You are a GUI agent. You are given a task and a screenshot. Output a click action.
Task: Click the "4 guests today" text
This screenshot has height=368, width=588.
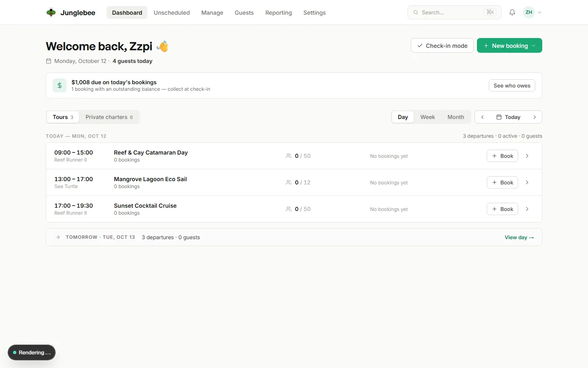pyautogui.click(x=132, y=61)
